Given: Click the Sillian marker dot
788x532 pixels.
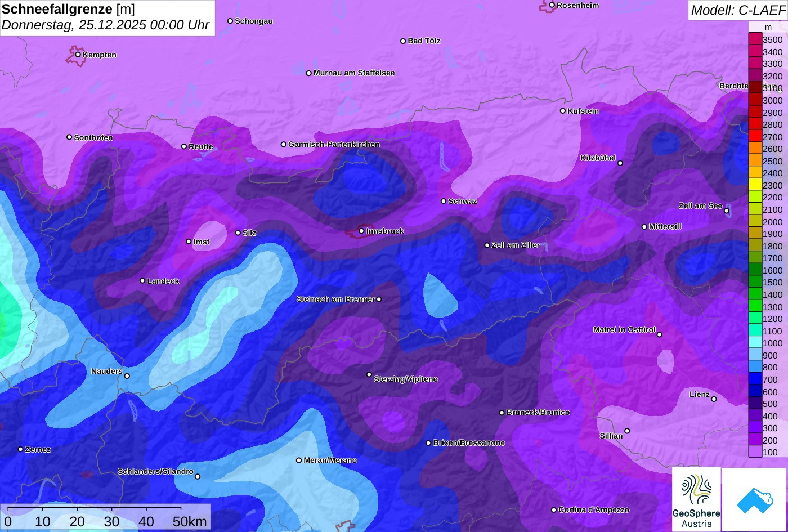Looking at the screenshot, I should [x=627, y=431].
